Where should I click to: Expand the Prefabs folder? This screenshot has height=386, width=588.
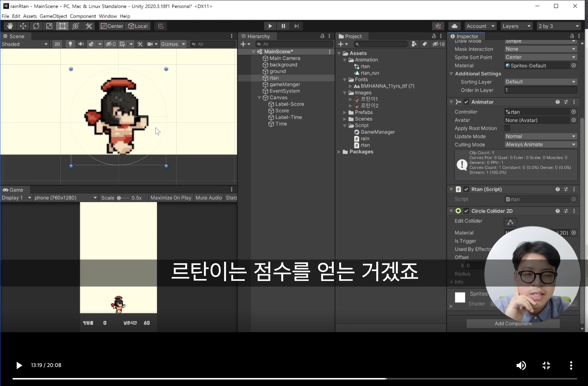click(345, 112)
